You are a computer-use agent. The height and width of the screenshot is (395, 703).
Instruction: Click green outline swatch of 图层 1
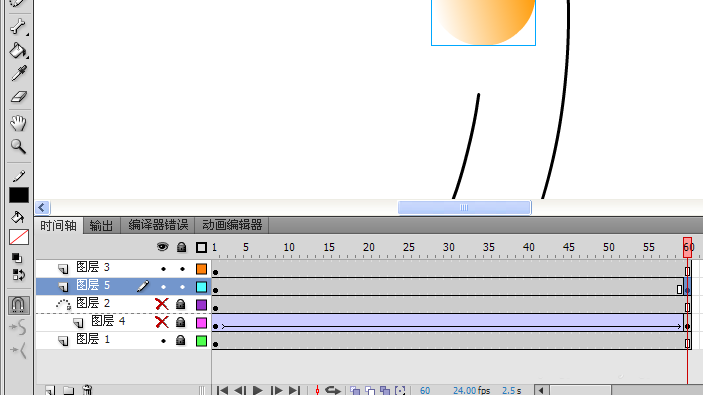201,340
